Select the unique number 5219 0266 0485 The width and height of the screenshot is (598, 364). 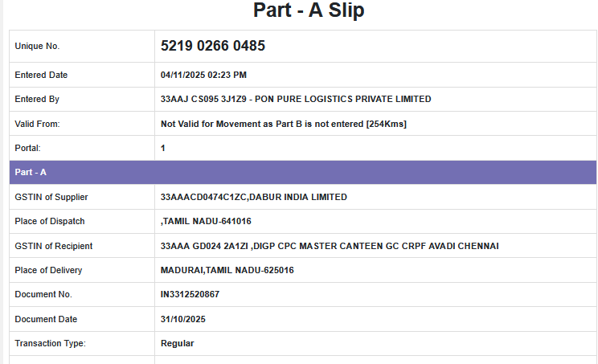(213, 46)
